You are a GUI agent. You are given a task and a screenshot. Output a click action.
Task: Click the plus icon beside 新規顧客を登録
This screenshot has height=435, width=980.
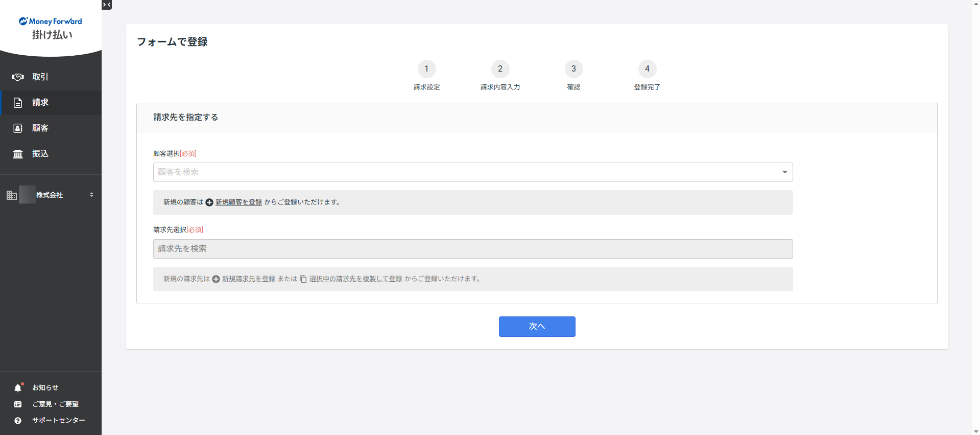[x=209, y=202]
